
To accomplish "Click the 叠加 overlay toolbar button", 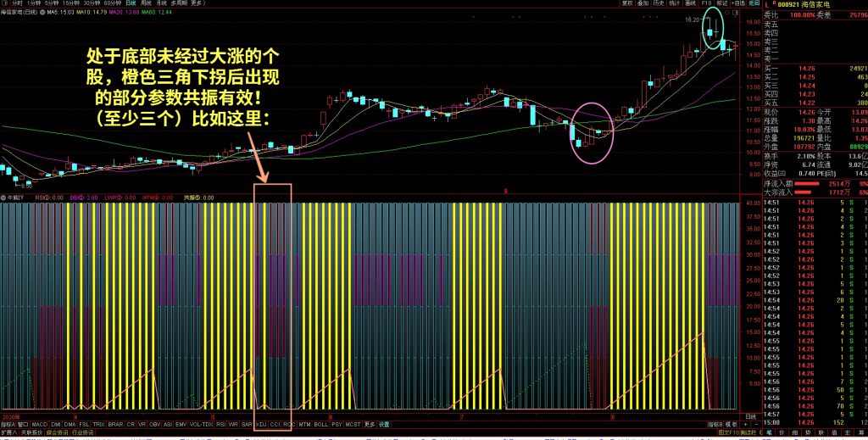I will (643, 3).
